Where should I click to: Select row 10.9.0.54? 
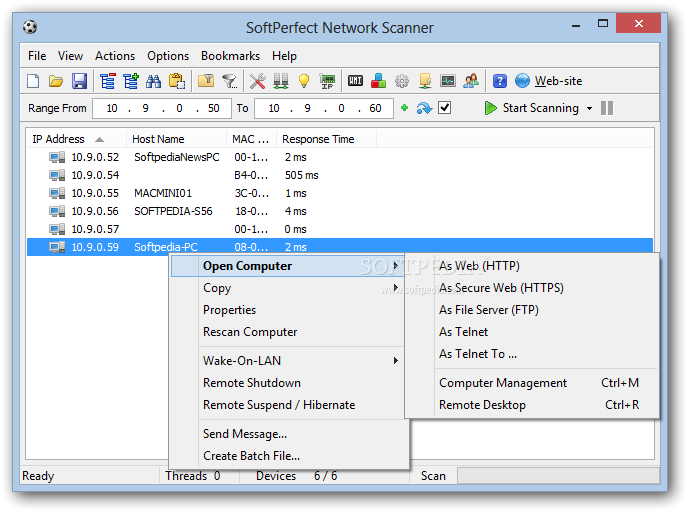pyautogui.click(x=340, y=175)
